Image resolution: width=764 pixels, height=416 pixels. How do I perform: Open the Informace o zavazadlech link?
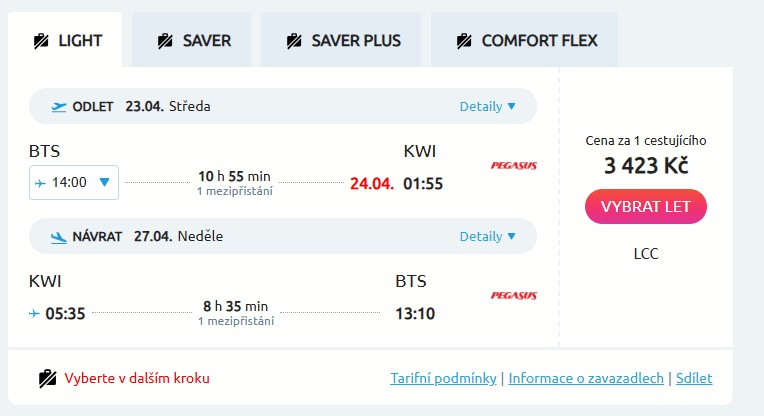click(586, 378)
